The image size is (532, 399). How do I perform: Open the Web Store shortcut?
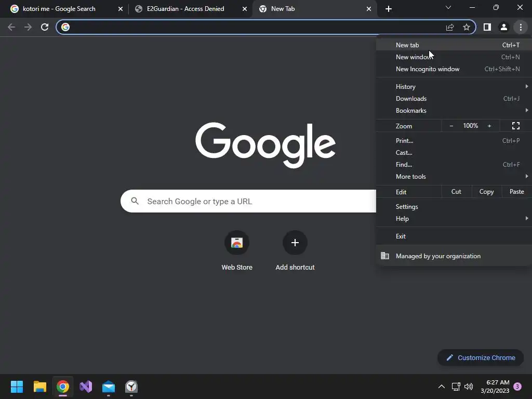coord(237,250)
